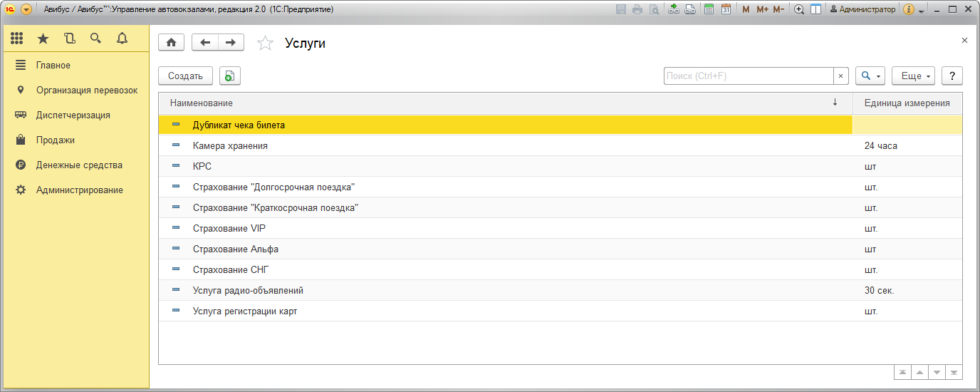This screenshot has height=392, width=980.
Task: Open the Продажи section
Action: point(56,140)
